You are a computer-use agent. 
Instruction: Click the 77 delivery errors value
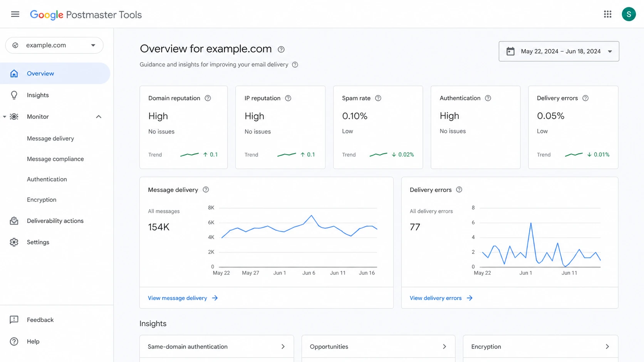(415, 227)
